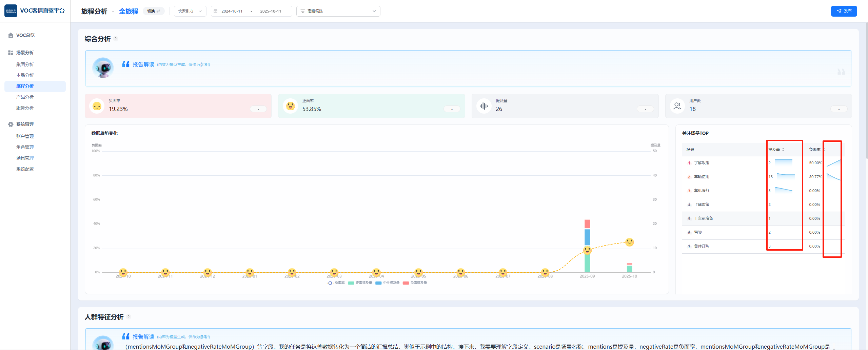Click the Changan logo icon

11,11
